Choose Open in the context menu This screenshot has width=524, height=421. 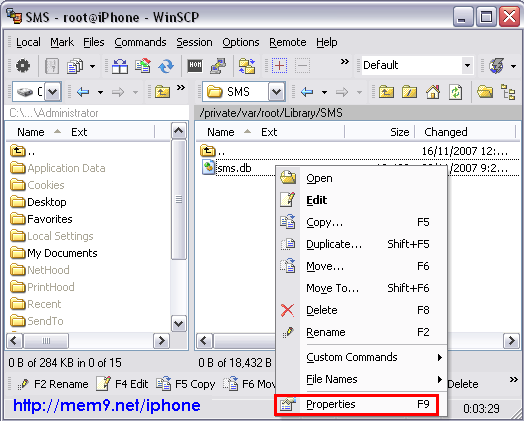tap(362, 178)
